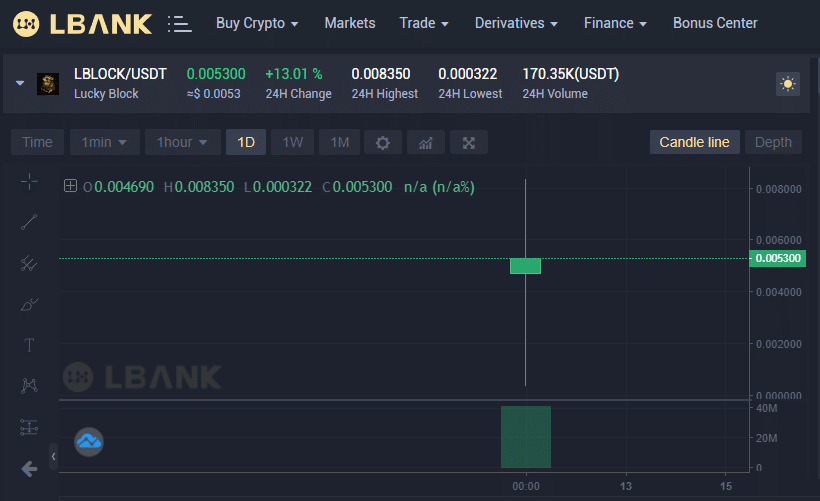820x501 pixels.
Task: Click the 0.000322 24H Lowest value
Action: 468,74
